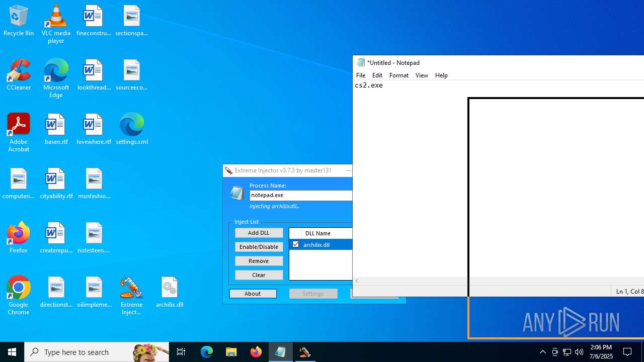Select the msnfashio... file icon
This screenshot has width=644, height=362.
[x=94, y=184]
